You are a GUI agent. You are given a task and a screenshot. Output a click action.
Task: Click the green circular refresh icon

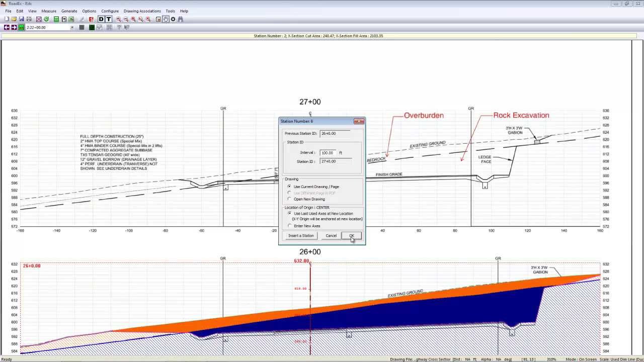pyautogui.click(x=46, y=19)
